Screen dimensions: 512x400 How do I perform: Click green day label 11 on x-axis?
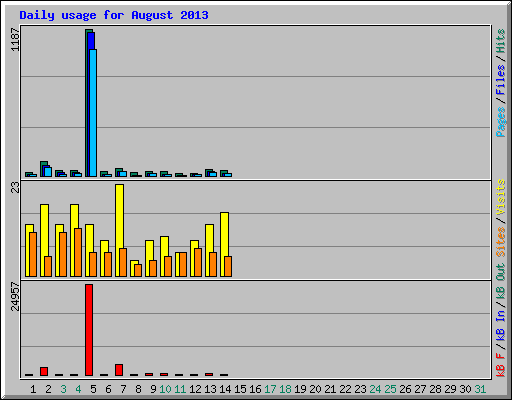(x=180, y=389)
